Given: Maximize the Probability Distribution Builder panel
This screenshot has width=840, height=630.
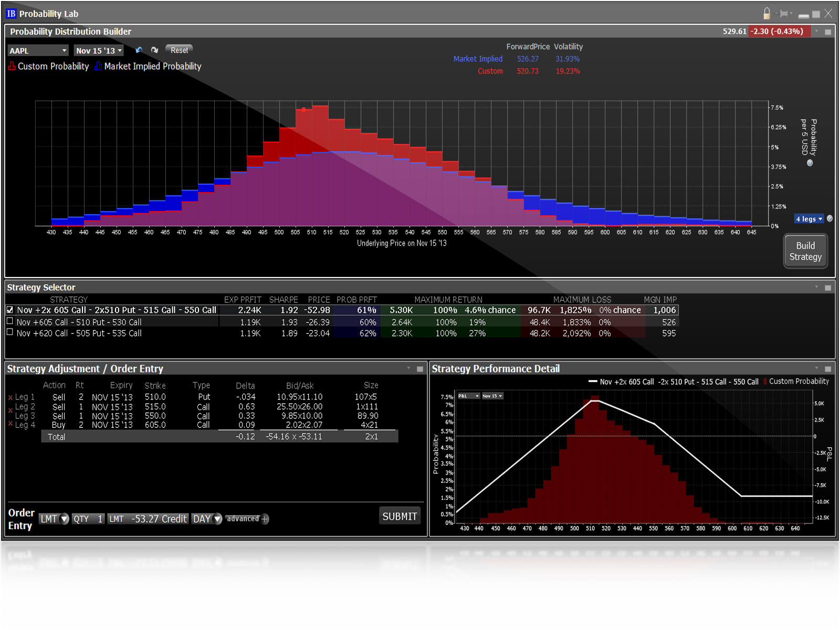Looking at the screenshot, I should pyautogui.click(x=828, y=32).
